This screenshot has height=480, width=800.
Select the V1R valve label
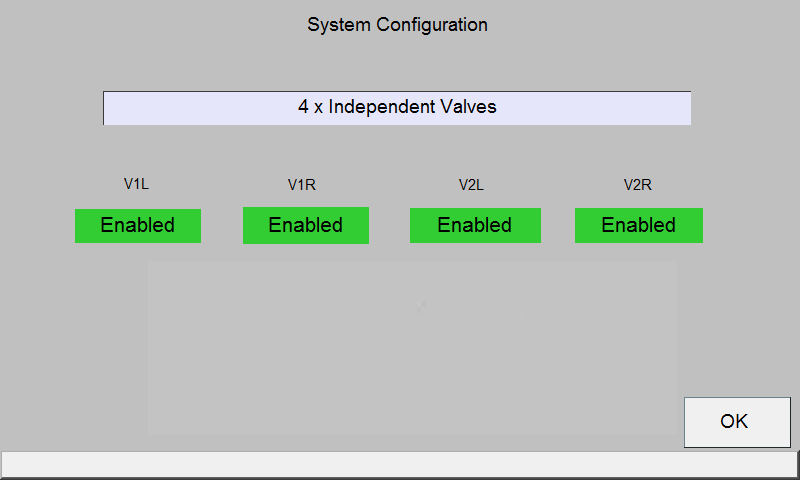tap(302, 185)
